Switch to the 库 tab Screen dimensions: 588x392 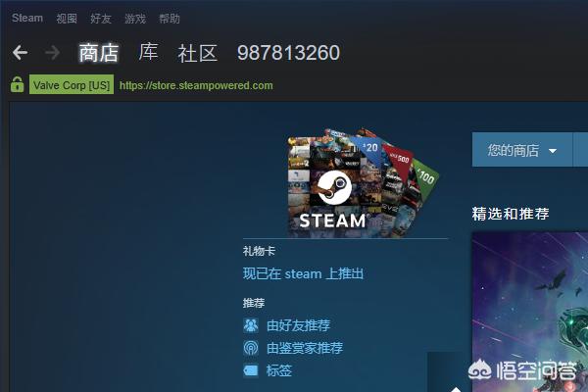(149, 52)
